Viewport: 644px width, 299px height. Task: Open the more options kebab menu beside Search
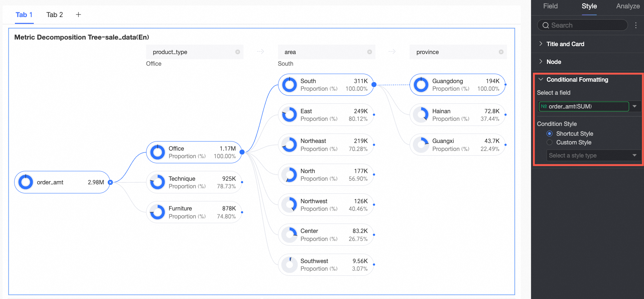click(x=636, y=25)
